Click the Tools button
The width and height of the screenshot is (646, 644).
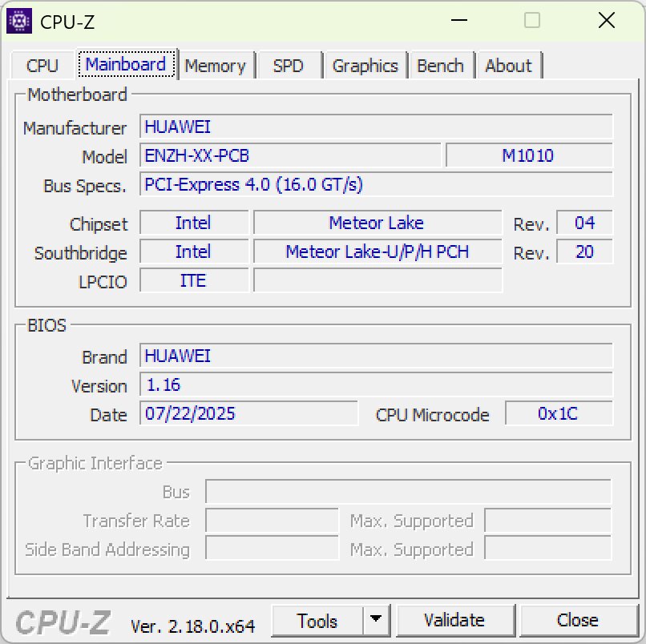(x=317, y=621)
